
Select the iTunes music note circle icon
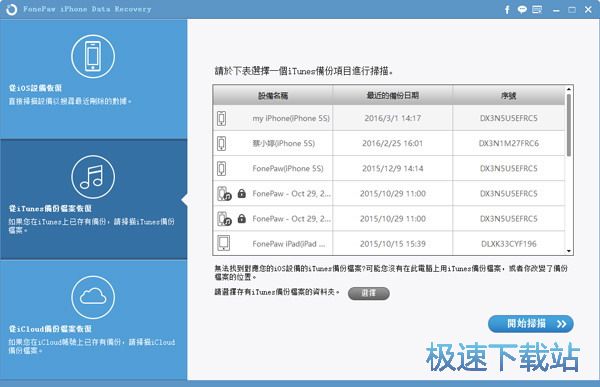coord(93,177)
